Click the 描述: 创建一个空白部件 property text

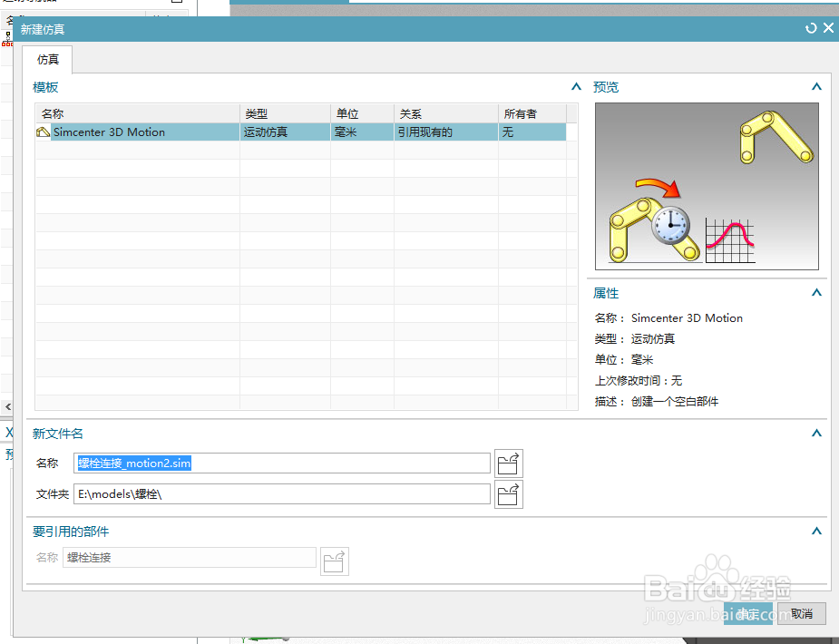[657, 402]
